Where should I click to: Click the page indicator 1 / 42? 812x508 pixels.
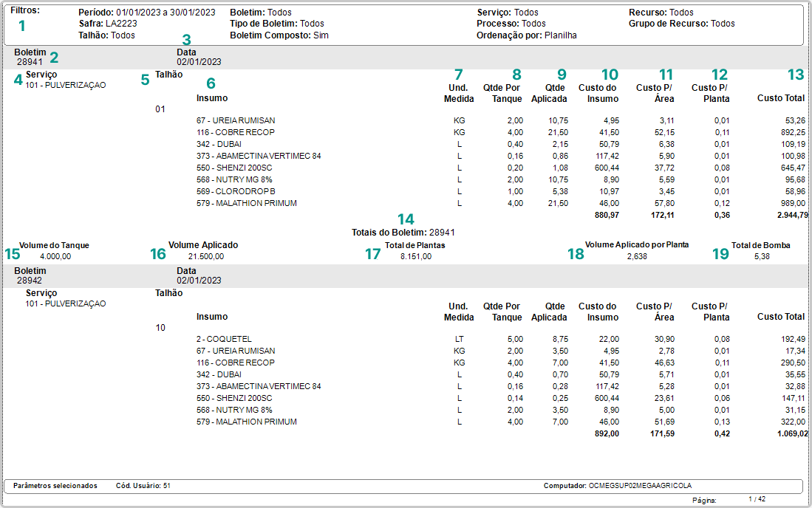pos(756,499)
